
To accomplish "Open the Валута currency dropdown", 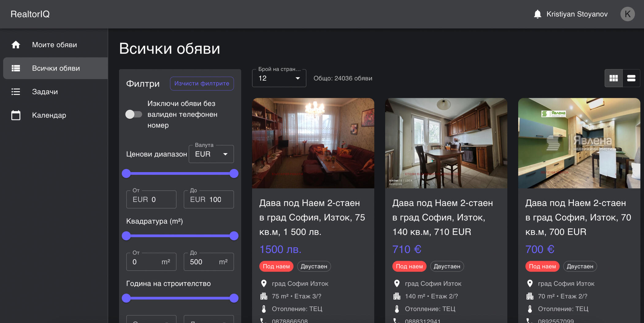I will click(x=211, y=154).
